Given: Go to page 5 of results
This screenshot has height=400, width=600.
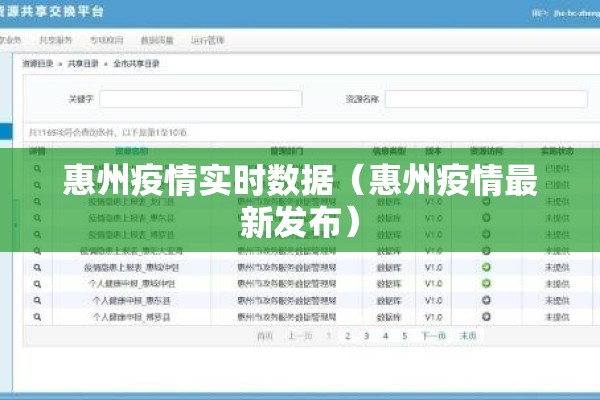Looking at the screenshot, I should pos(404,336).
